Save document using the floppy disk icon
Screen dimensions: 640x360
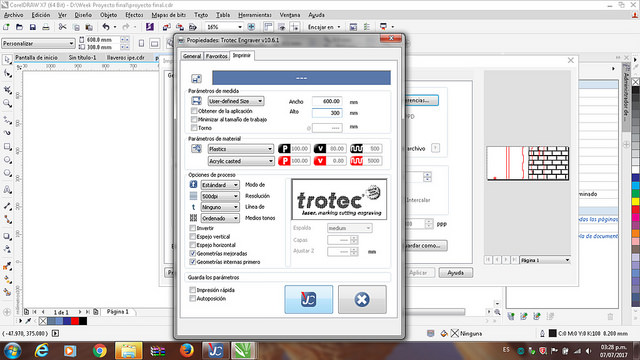click(33, 27)
